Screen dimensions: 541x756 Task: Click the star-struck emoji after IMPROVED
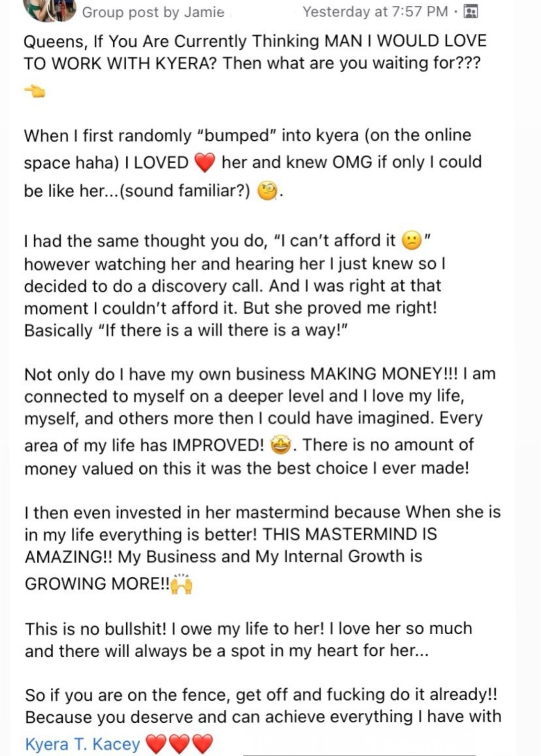click(280, 445)
